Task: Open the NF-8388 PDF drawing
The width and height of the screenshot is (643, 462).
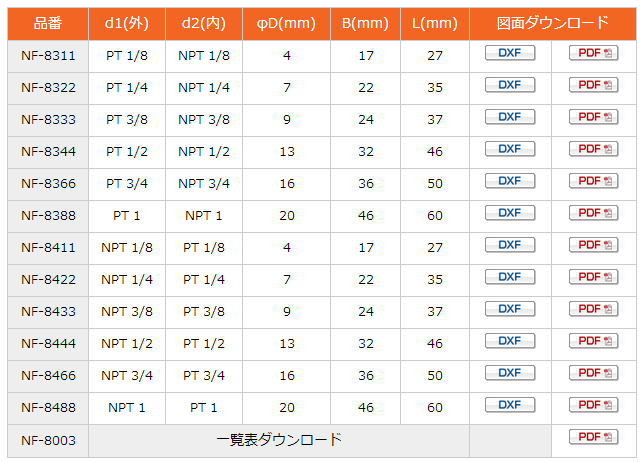Action: point(593,213)
